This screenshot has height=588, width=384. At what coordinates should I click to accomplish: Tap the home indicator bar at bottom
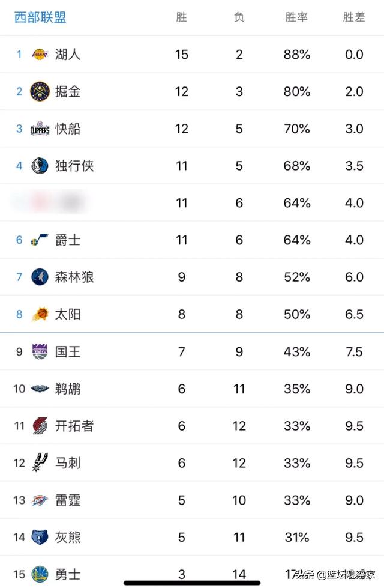(x=192, y=583)
